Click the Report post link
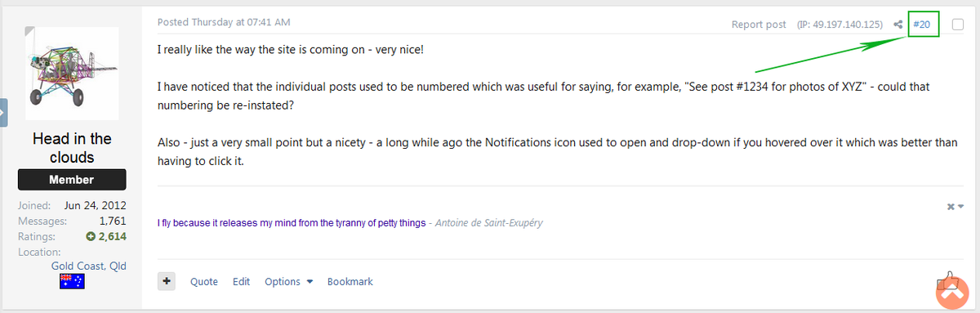 click(x=759, y=25)
